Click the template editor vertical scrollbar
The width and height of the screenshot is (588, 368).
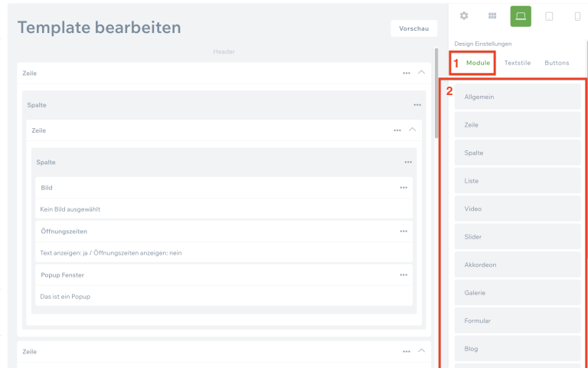[437, 92]
